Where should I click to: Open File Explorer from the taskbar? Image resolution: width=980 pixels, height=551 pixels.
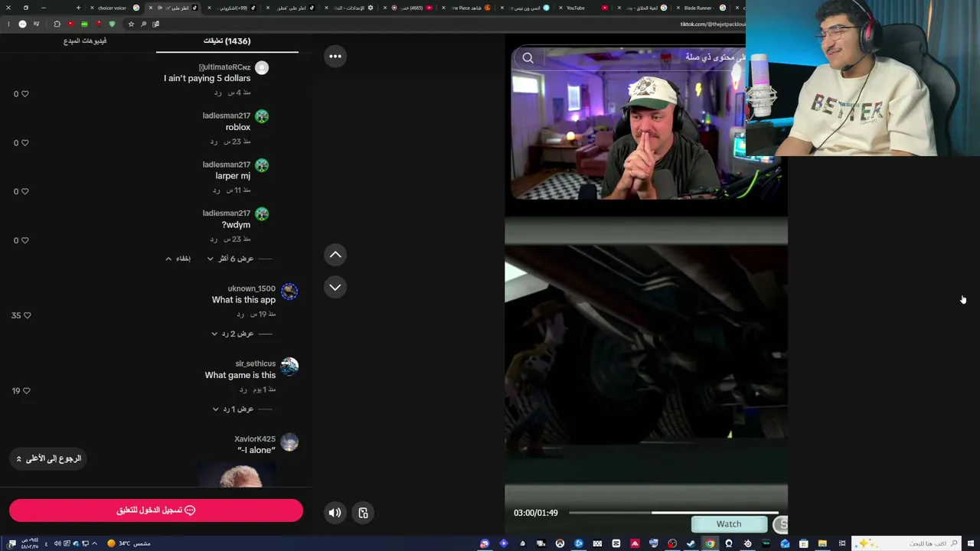point(822,543)
